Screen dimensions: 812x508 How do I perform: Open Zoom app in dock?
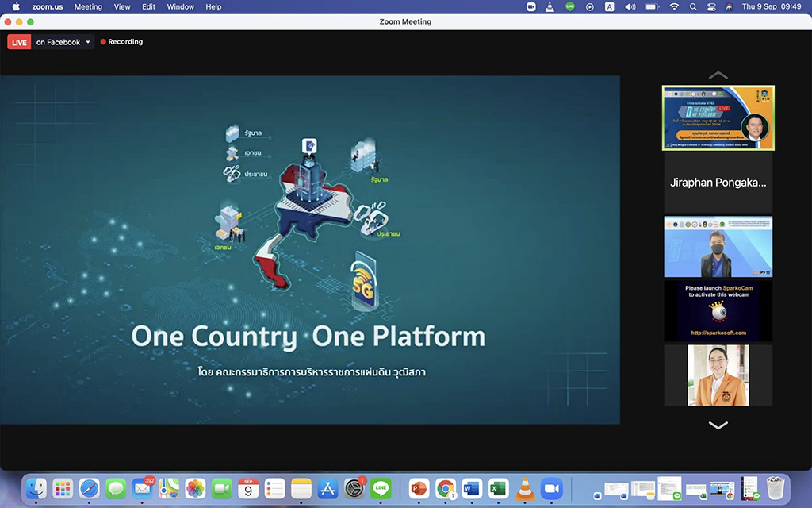tap(552, 488)
